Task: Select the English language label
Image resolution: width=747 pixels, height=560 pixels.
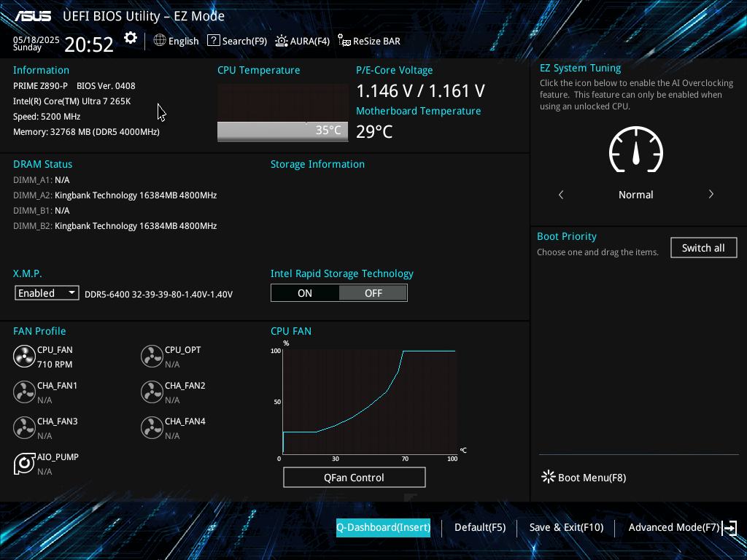Action: (183, 41)
